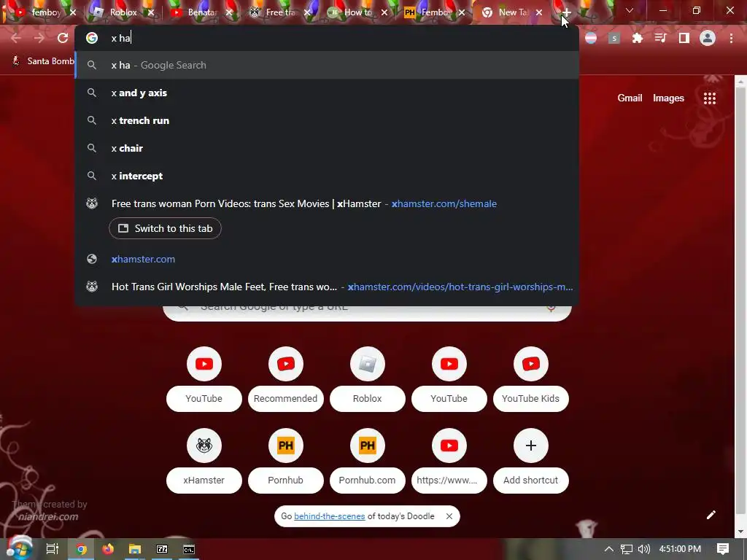Open the YouTube shortcut beside YouTube Kids
The image size is (747, 560).
click(x=449, y=378)
